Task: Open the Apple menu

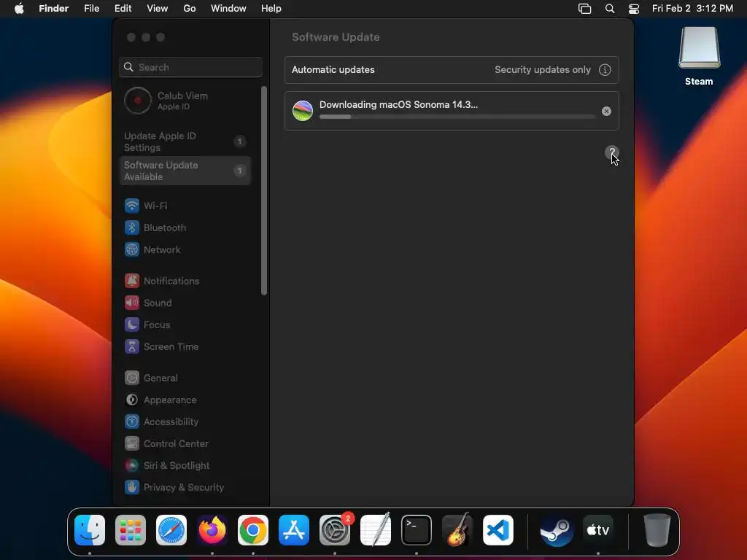Action: coord(19,9)
